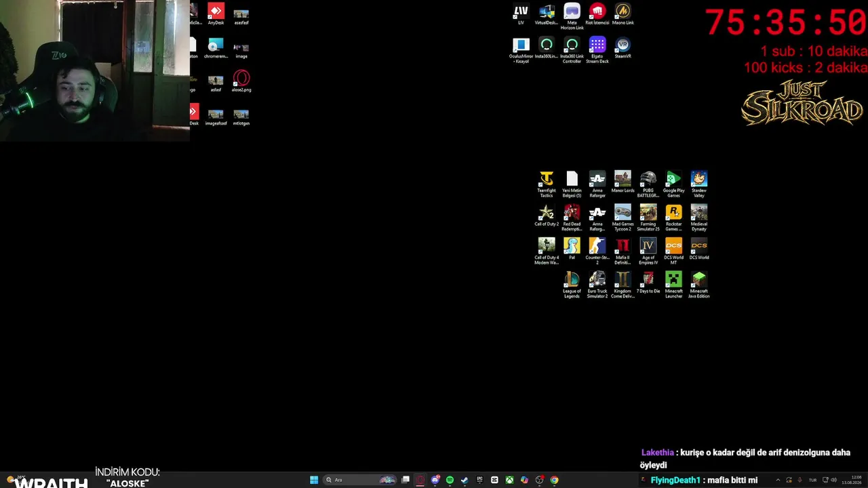The image size is (868, 488).
Task: Select the PUBG BATTLEGROUNDS shortcut
Action: point(648,184)
